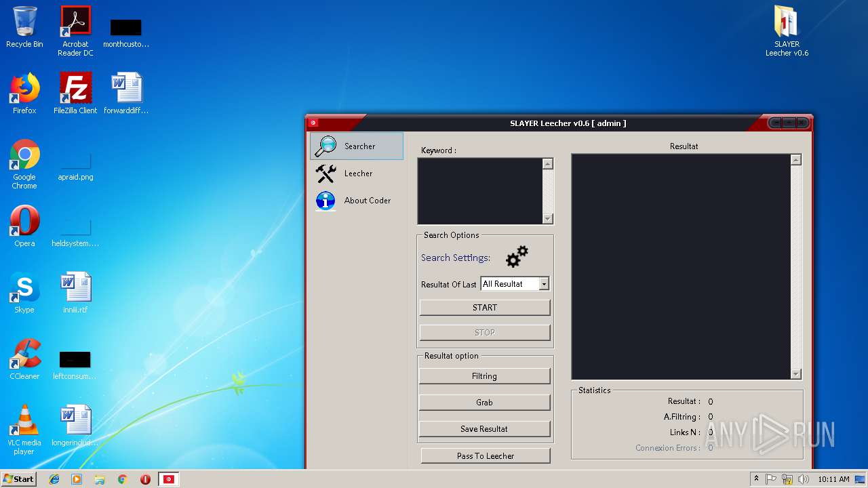Click the Filtring button
This screenshot has width=868, height=488.
pyautogui.click(x=484, y=376)
